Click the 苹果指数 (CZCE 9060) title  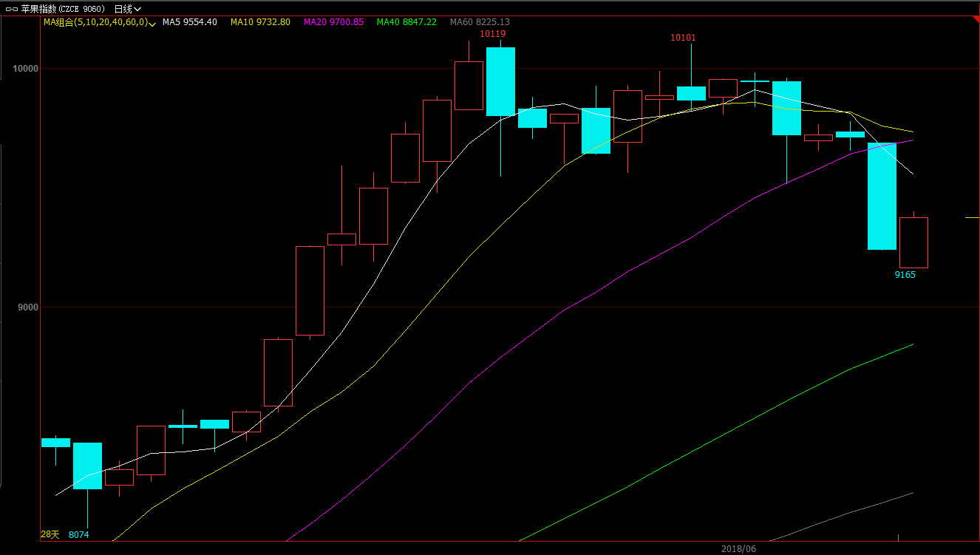tap(63, 9)
